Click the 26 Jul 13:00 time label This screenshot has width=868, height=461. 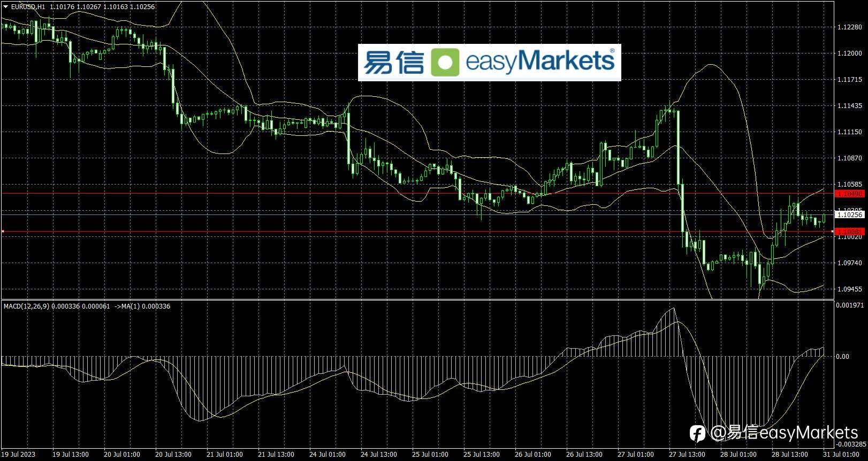pyautogui.click(x=584, y=455)
